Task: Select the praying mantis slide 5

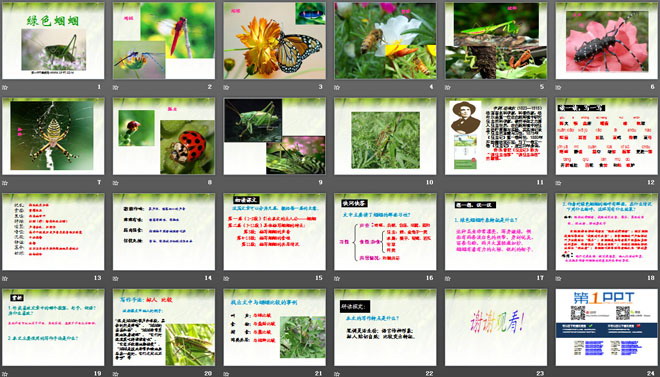Action: pyautogui.click(x=496, y=41)
